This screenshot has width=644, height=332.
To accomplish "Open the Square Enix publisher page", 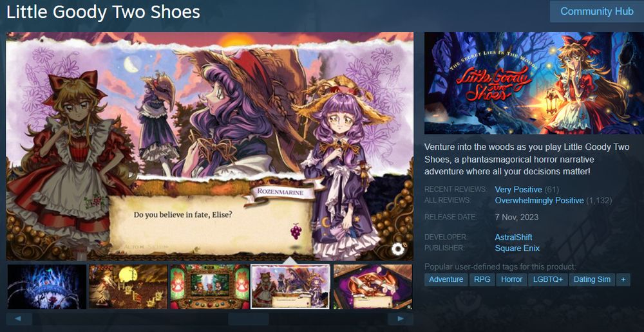I will [517, 248].
